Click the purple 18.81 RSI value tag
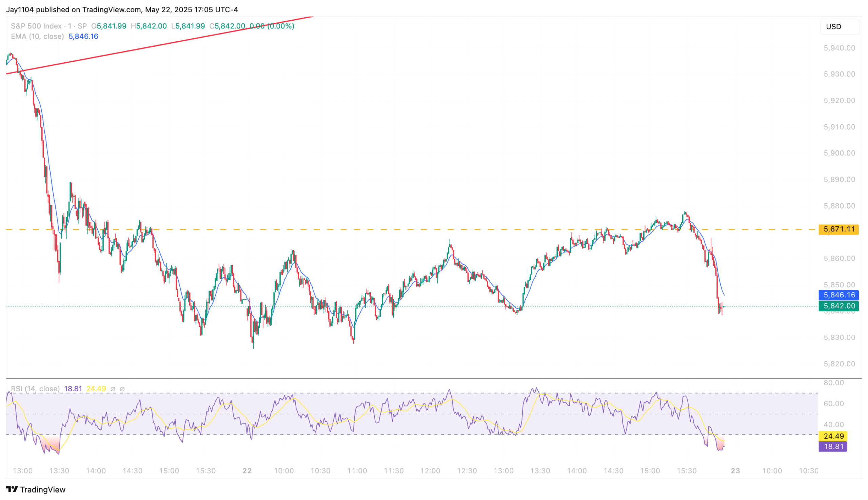The image size is (868, 500). 833,446
